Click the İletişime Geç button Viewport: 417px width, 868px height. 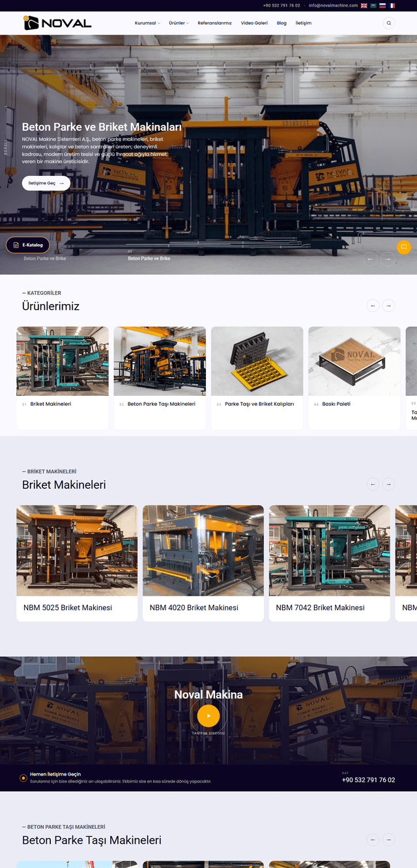click(46, 184)
